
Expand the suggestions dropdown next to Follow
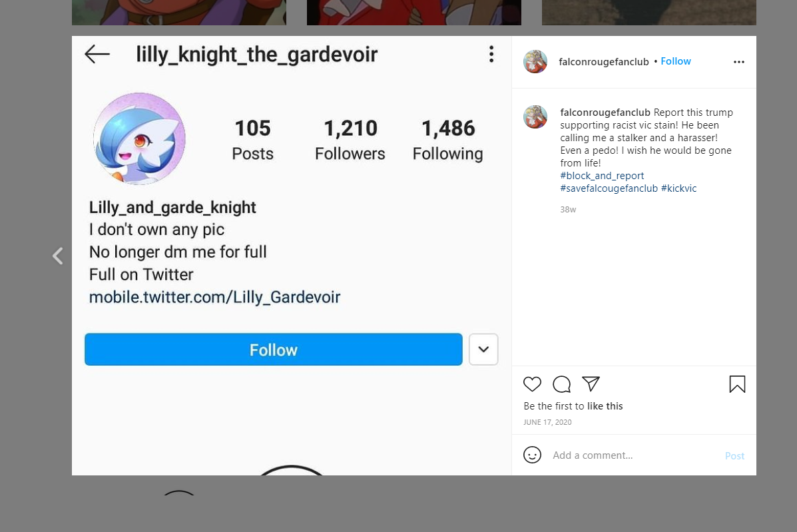[483, 349]
